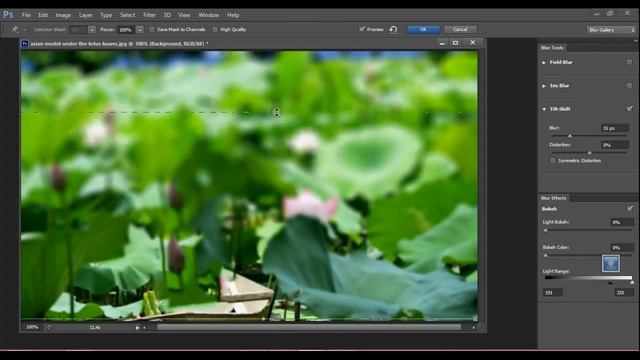This screenshot has width=640, height=360.
Task: Open the File menu
Action: 26,15
